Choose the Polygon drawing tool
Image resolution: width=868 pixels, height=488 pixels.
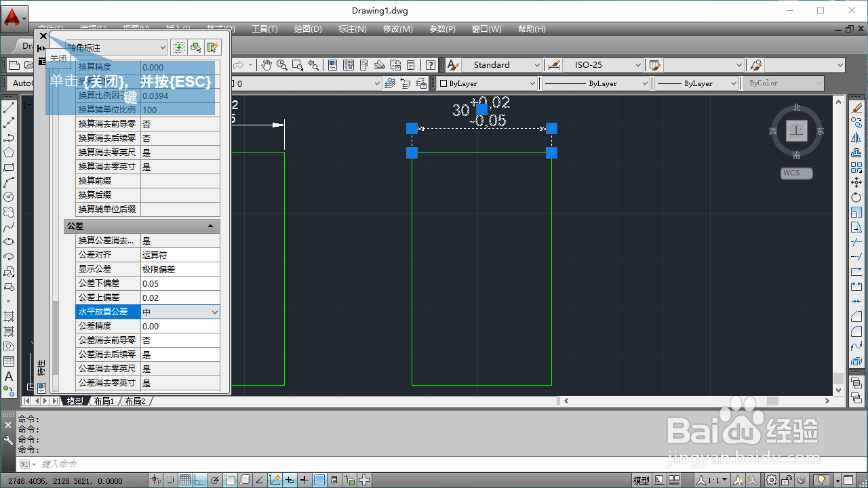pos(9,152)
